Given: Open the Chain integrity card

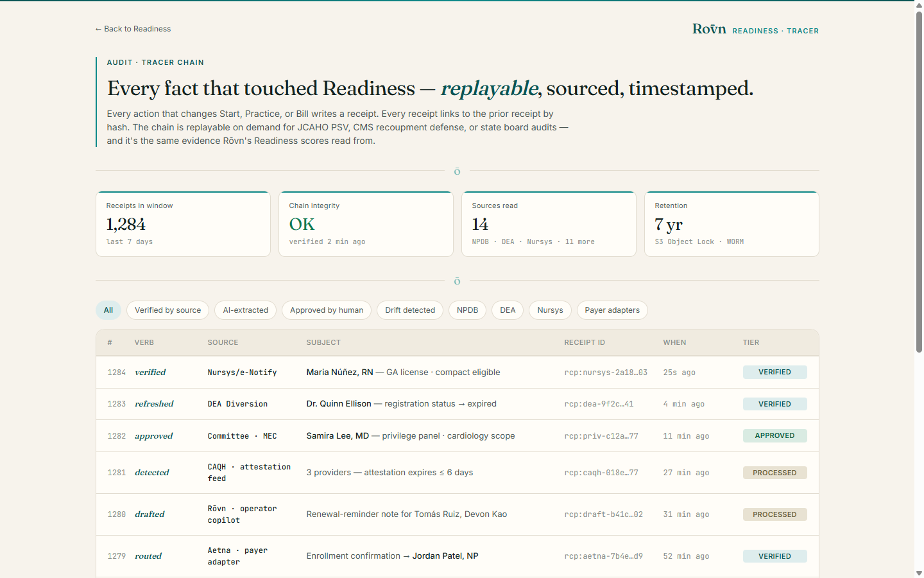Looking at the screenshot, I should [x=366, y=224].
